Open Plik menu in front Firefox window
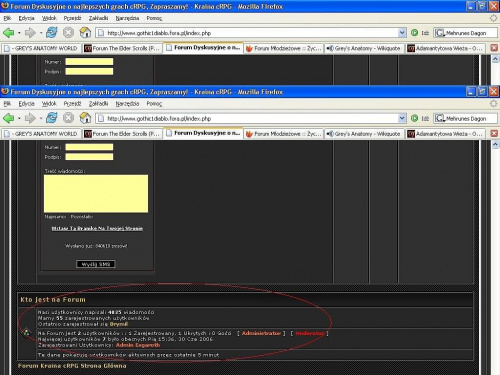Viewport: 500px width, 375px height. [x=7, y=104]
